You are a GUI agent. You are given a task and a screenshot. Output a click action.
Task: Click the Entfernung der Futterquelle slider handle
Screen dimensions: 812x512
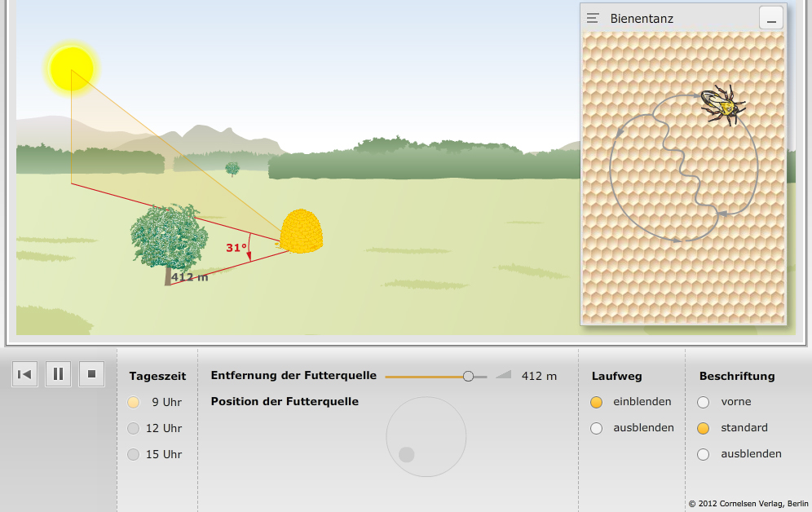468,376
